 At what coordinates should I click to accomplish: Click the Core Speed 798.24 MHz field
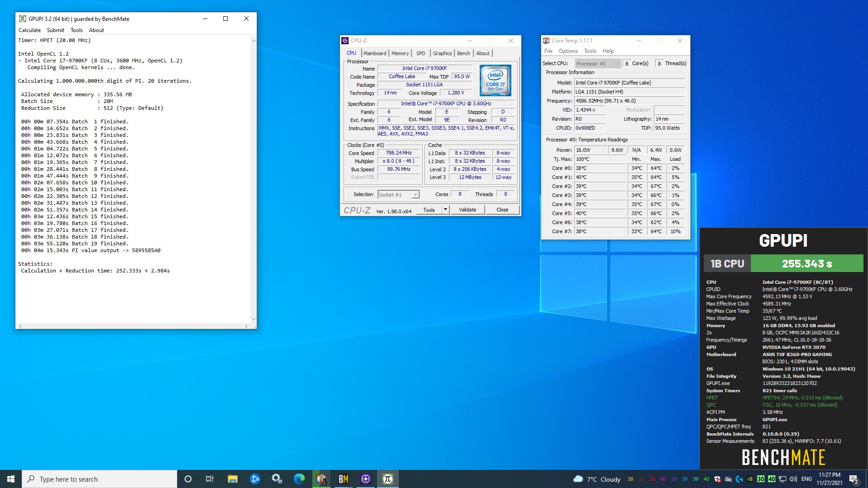point(399,153)
